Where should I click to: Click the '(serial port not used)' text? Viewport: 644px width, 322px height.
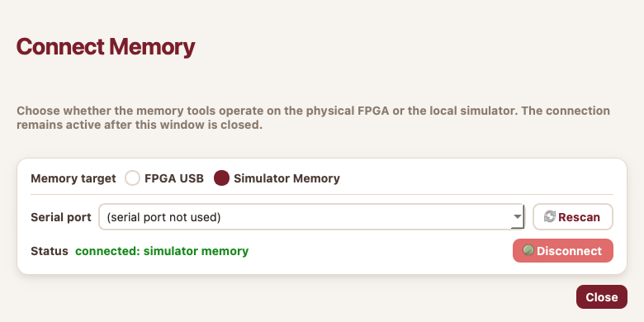coord(163,217)
